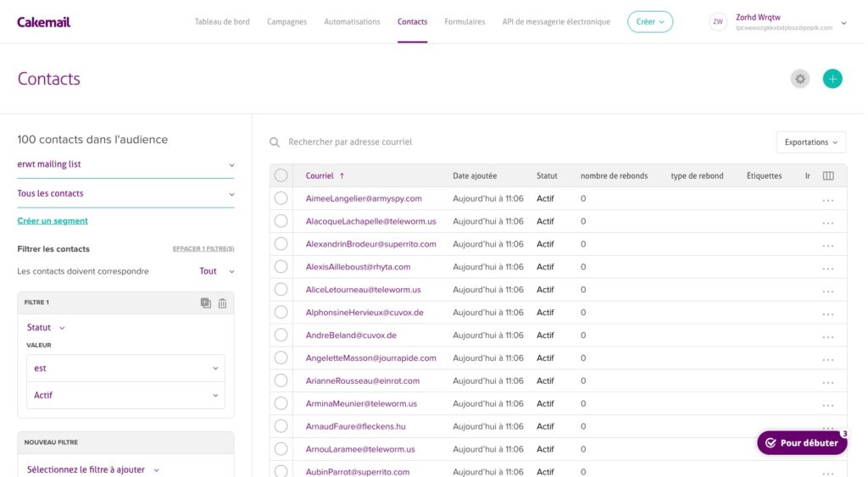
Task: Select the AliceLetourneau@teleworm.us row checkbox
Action: click(281, 290)
